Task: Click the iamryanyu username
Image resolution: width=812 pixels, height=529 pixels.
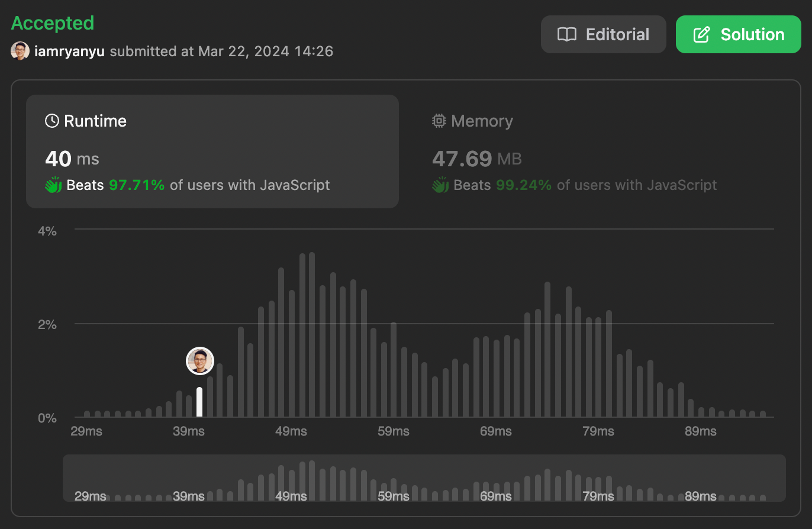Action: coord(68,51)
